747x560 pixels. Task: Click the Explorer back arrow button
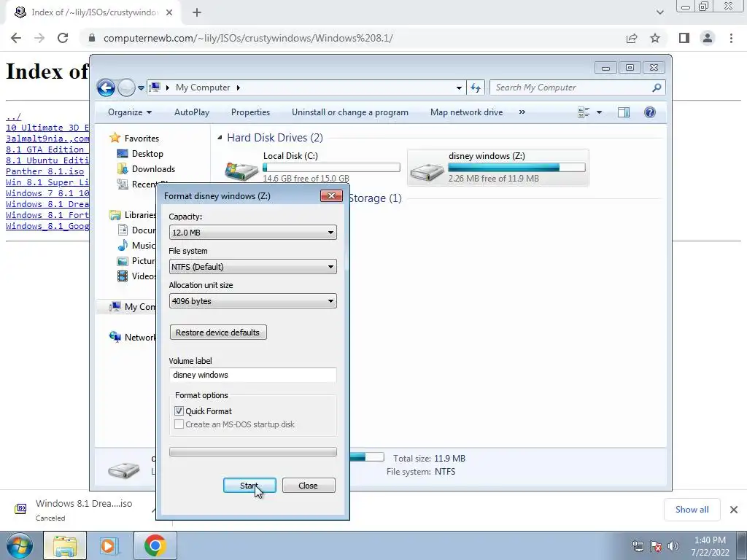tap(106, 87)
